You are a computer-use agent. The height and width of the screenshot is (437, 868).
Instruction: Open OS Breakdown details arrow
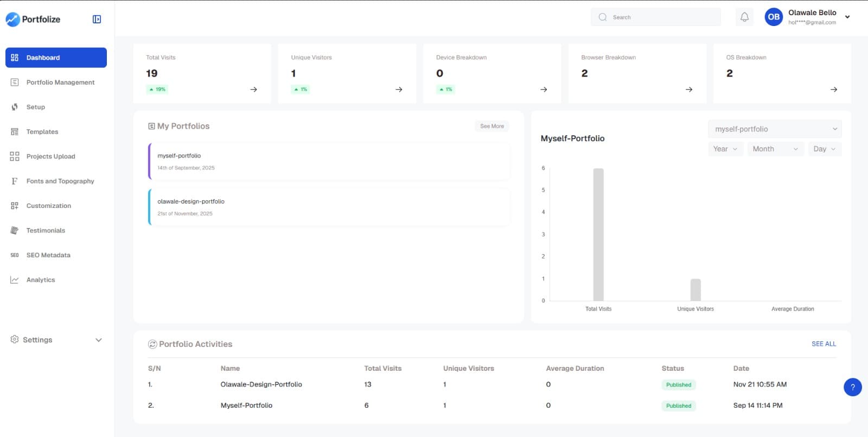pyautogui.click(x=834, y=90)
